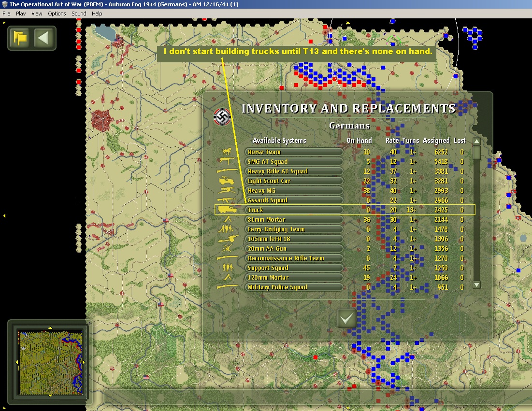
Task: Click the application icon in title bar
Action: pyautogui.click(x=5, y=4)
